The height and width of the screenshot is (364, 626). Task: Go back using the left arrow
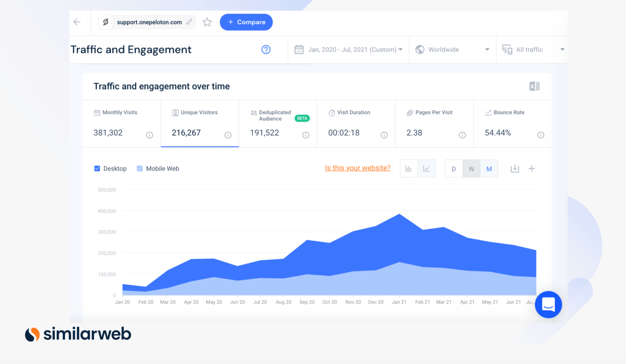point(77,22)
